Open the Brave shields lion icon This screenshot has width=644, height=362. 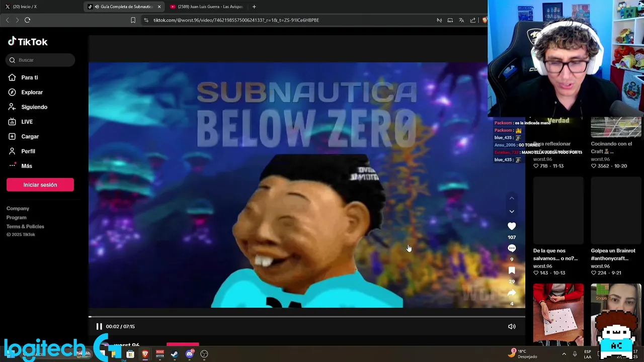[x=485, y=20]
